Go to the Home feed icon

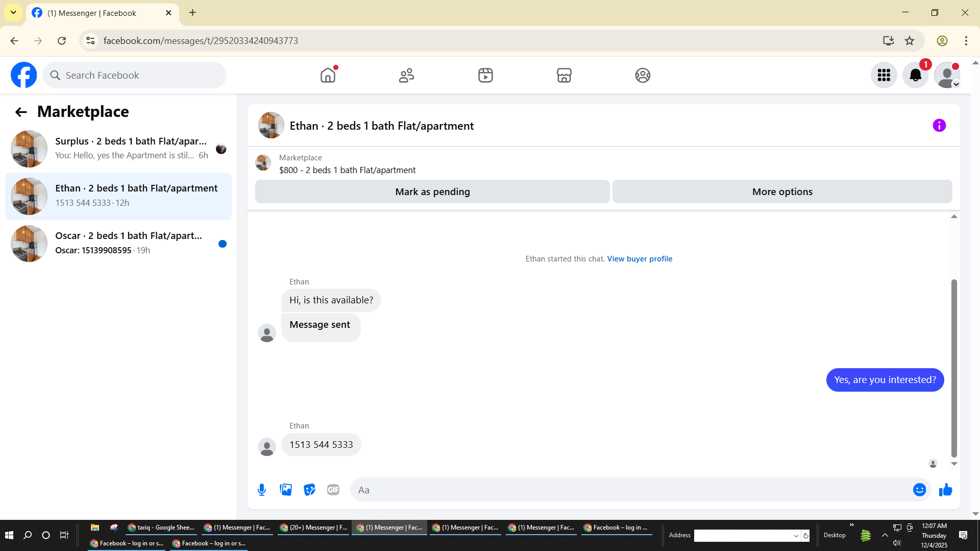click(328, 75)
